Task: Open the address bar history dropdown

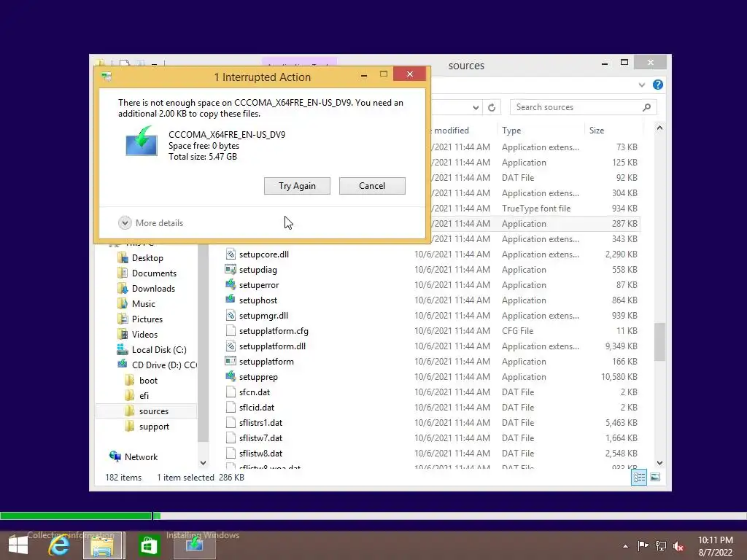Action: pyautogui.click(x=476, y=108)
